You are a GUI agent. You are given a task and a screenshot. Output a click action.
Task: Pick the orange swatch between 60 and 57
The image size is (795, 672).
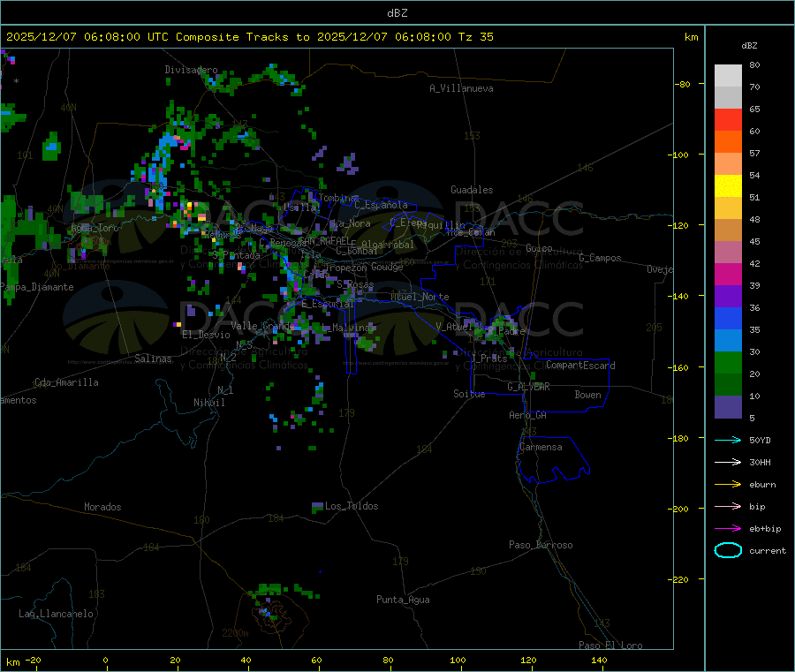728,142
